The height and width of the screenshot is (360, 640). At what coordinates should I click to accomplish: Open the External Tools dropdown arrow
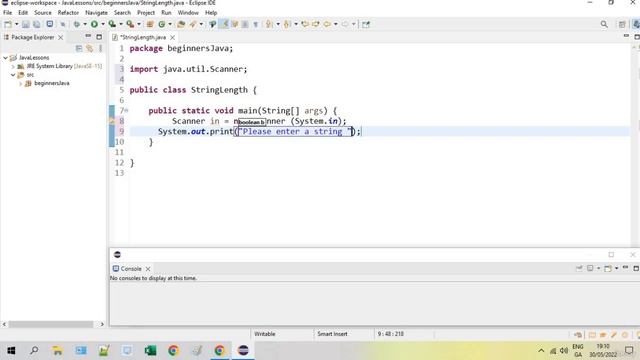tap(139, 24)
